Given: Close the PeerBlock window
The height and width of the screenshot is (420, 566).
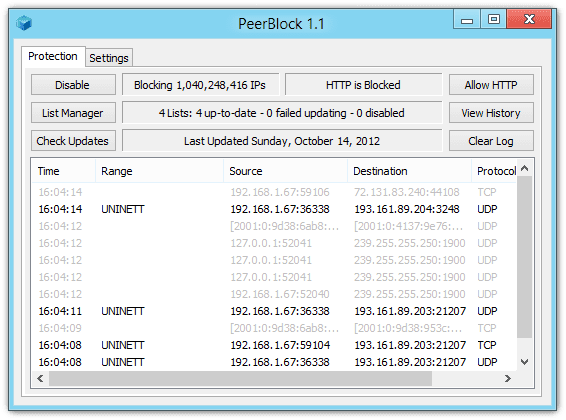Looking at the screenshot, I should tap(529, 19).
